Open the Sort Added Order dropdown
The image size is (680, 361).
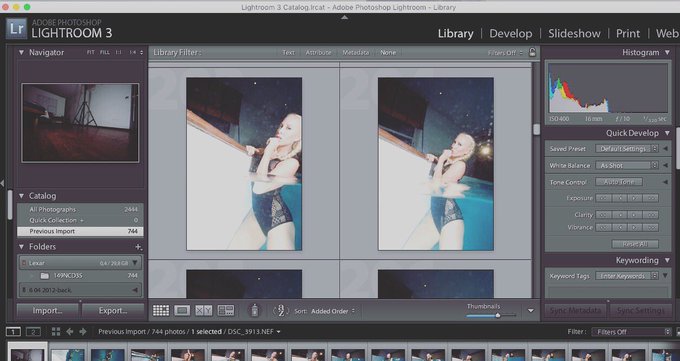pos(333,311)
